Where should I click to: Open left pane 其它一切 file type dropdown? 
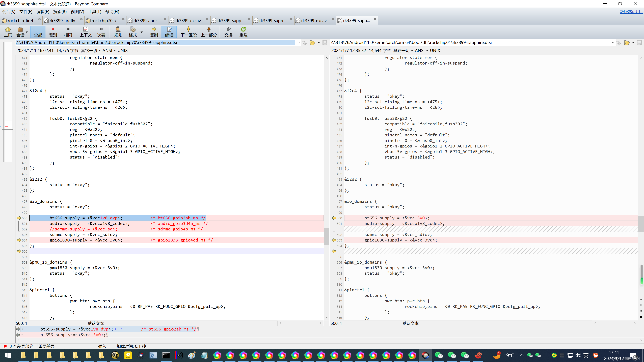coord(91,50)
